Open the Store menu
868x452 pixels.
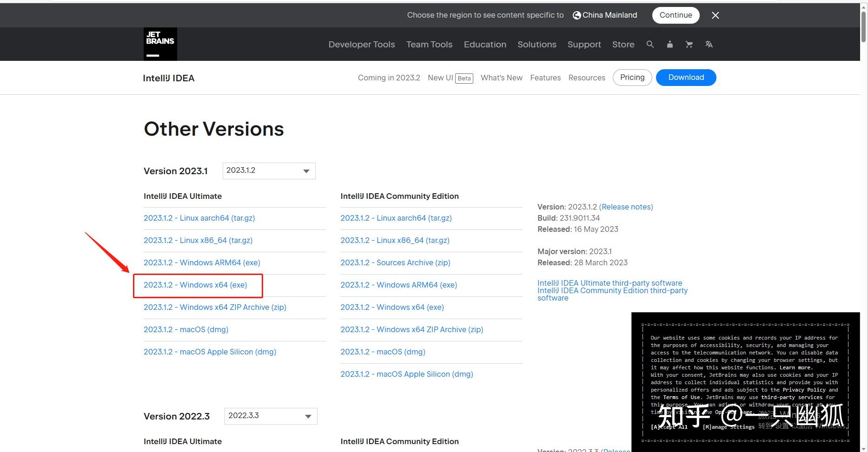[x=623, y=44]
